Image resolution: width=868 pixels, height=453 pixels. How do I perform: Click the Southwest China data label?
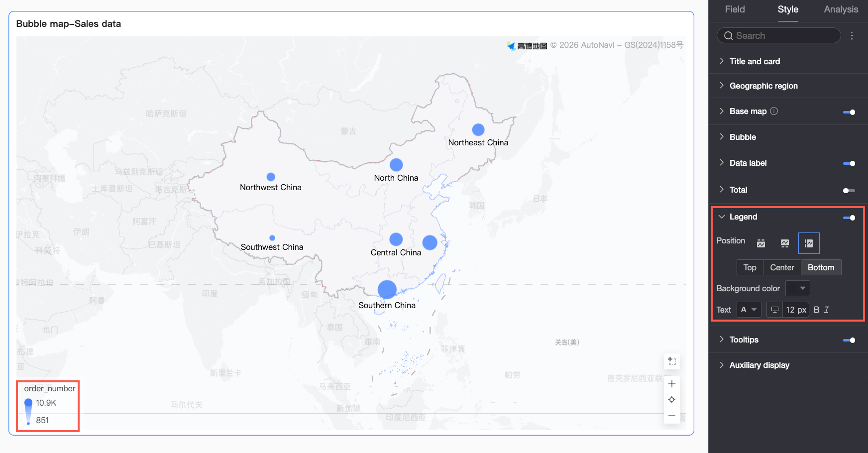(x=272, y=247)
